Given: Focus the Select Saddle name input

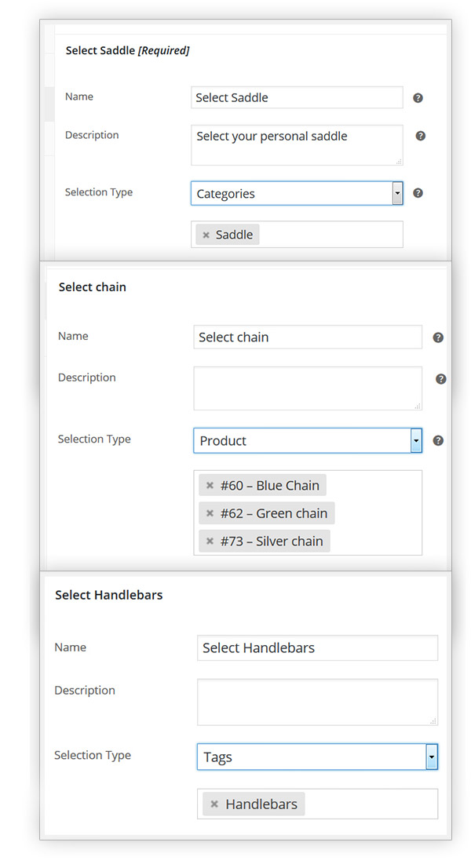Looking at the screenshot, I should coord(296,97).
